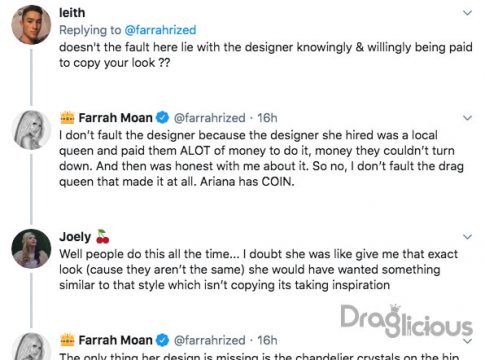The image size is (485, 360).
Task: Click the cherry emoji next to Joely
Action: pyautogui.click(x=102, y=236)
